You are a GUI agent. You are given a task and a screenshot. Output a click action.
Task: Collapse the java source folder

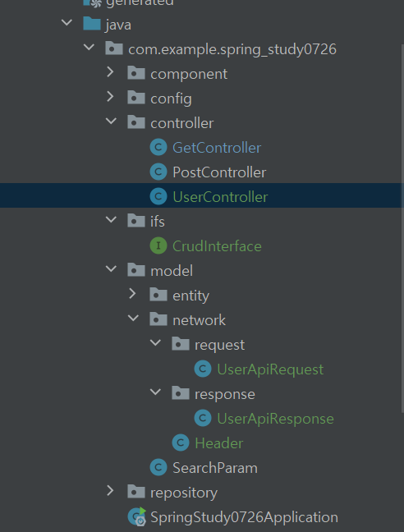(x=67, y=23)
